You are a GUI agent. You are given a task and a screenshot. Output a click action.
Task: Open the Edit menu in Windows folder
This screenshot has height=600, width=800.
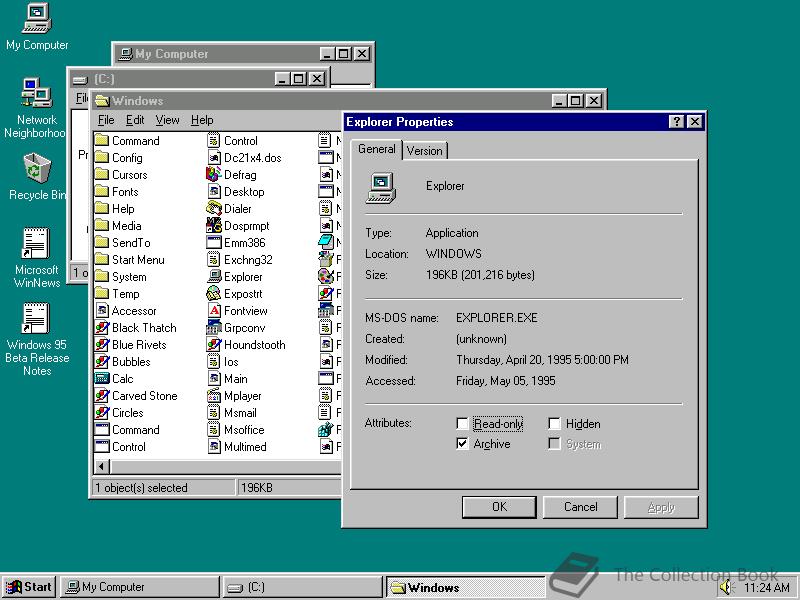coord(135,120)
